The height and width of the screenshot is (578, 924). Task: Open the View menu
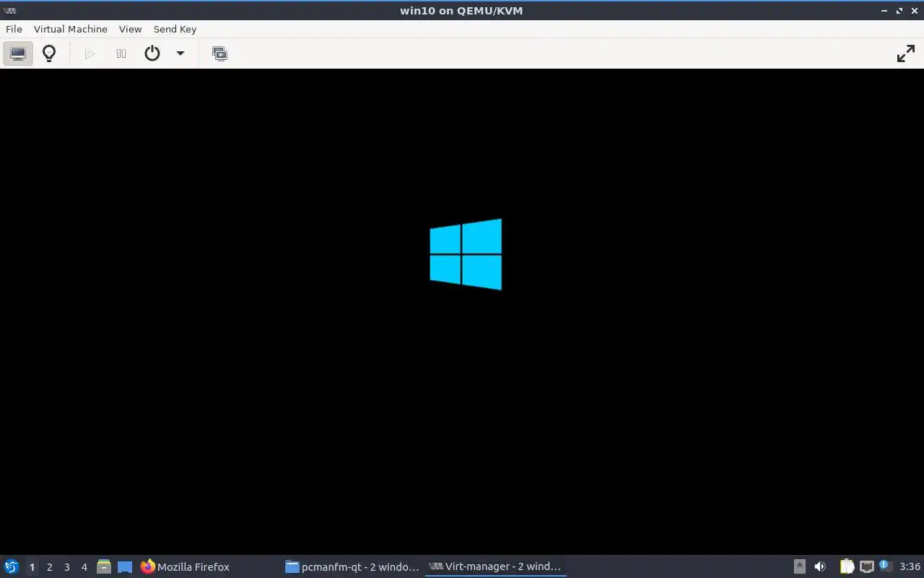pos(130,29)
